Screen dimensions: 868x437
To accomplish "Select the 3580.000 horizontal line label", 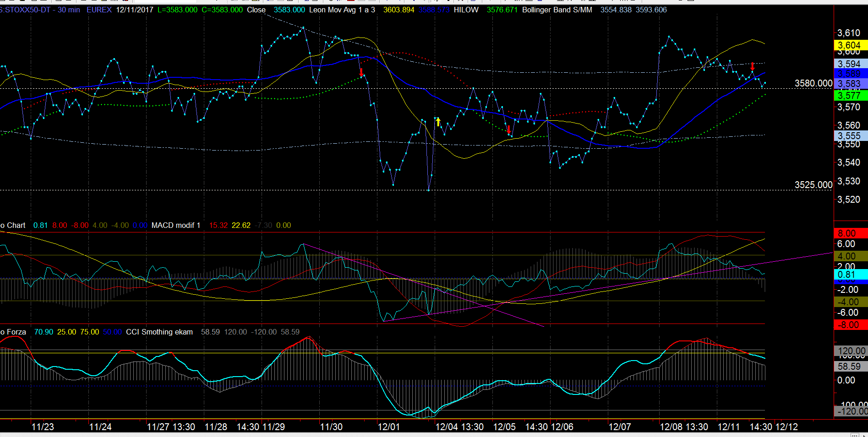I will (x=813, y=83).
